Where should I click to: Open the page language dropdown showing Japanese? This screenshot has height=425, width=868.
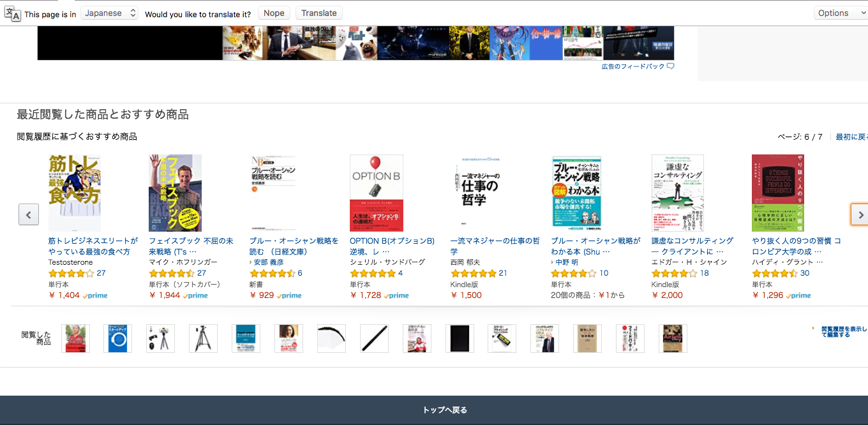[x=109, y=13]
